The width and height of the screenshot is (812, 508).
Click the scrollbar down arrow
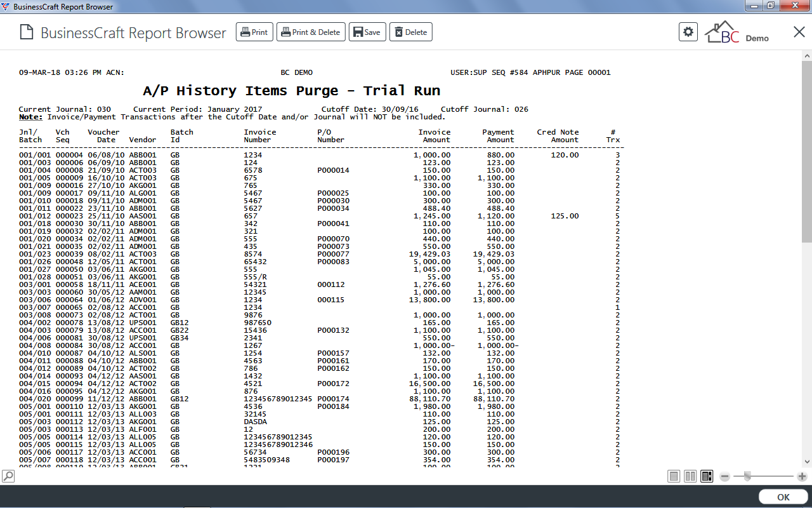[x=806, y=462]
